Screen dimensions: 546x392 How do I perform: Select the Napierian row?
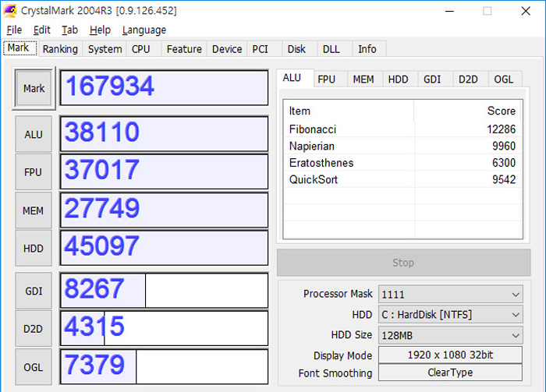402,146
